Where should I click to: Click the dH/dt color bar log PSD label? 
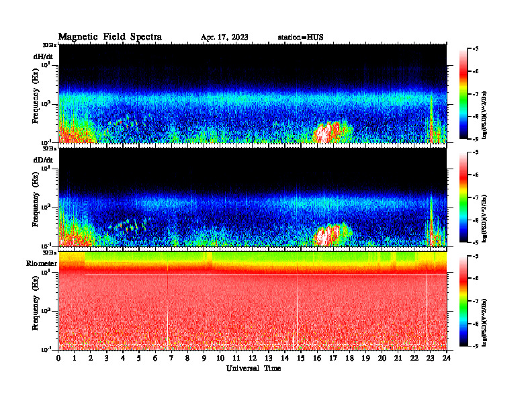point(485,115)
